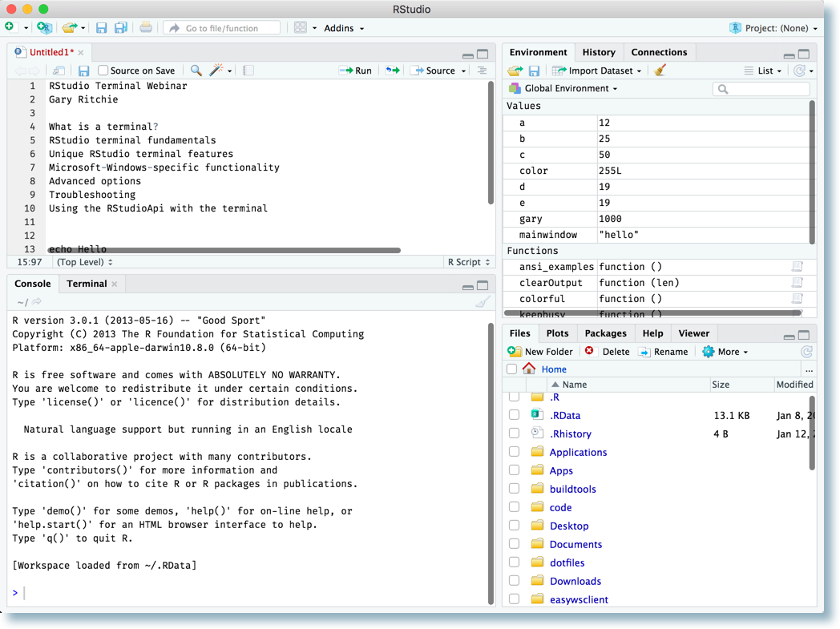Click the Home house icon in Files path
The height and width of the screenshot is (629, 840).
click(529, 369)
